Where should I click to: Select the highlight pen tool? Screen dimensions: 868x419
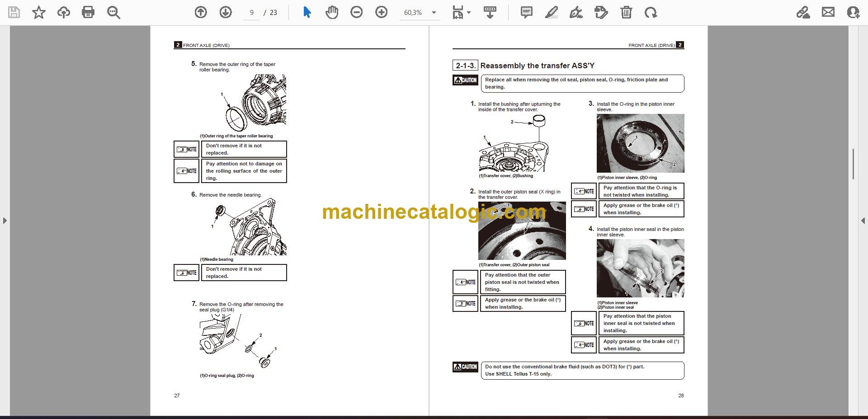click(x=552, y=12)
